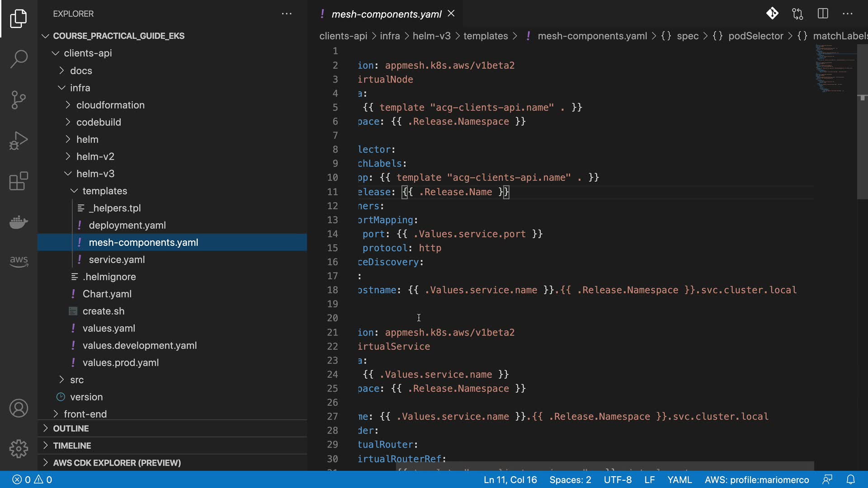Expand the TIMELINE section
The height and width of the screenshot is (488, 868).
tap(72, 446)
